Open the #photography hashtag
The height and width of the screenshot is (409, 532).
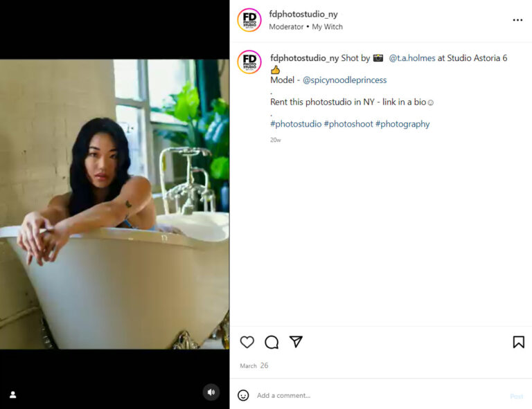coord(402,124)
